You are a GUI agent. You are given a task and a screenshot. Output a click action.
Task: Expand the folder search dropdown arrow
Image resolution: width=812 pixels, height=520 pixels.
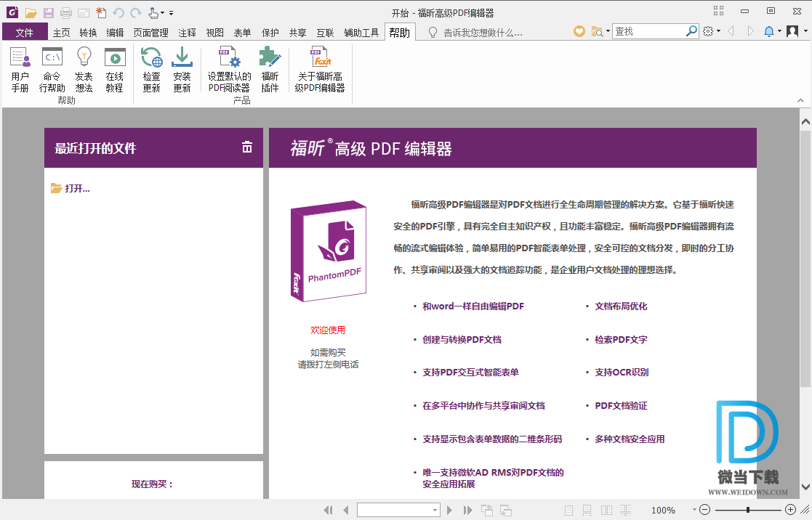608,31
